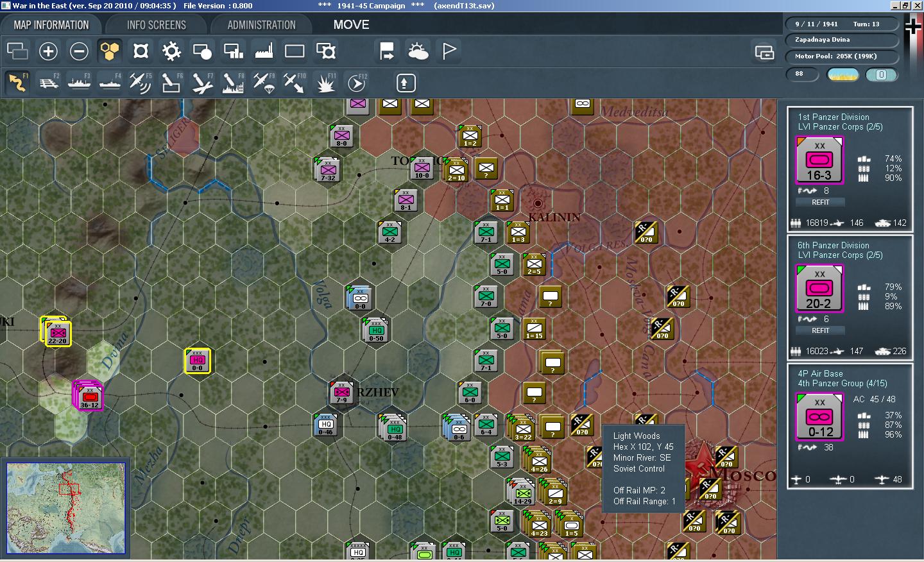Select Move mode (F1) icon
The height and width of the screenshot is (562, 924).
(17, 83)
